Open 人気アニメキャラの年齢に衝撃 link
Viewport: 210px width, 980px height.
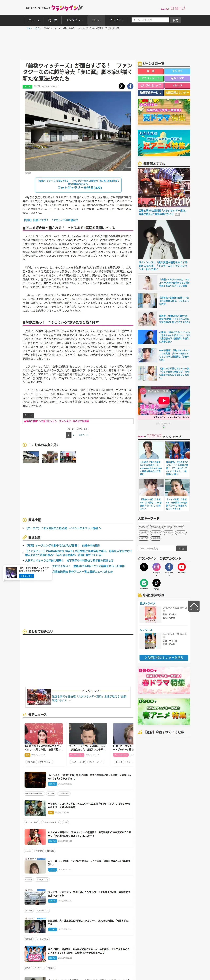click(69, 561)
